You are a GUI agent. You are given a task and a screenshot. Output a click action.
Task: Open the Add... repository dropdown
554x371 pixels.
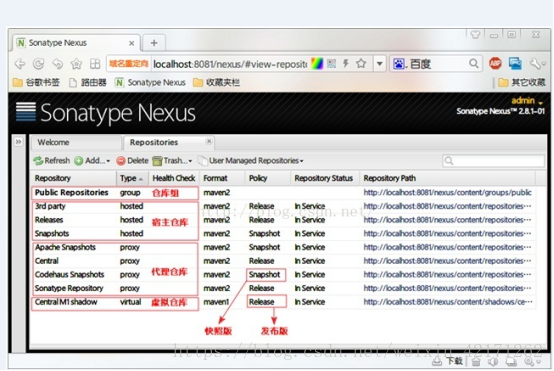(x=92, y=161)
